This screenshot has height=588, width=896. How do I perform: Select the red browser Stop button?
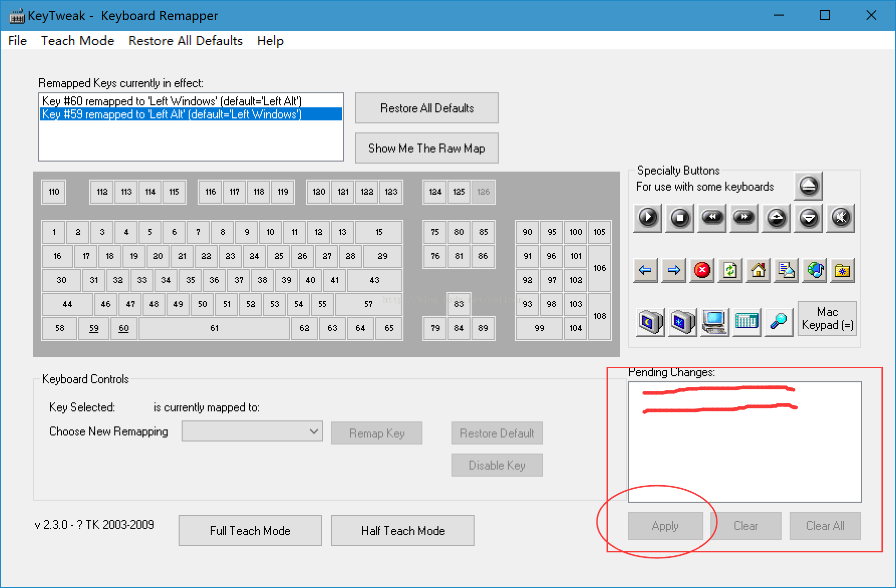tap(702, 270)
